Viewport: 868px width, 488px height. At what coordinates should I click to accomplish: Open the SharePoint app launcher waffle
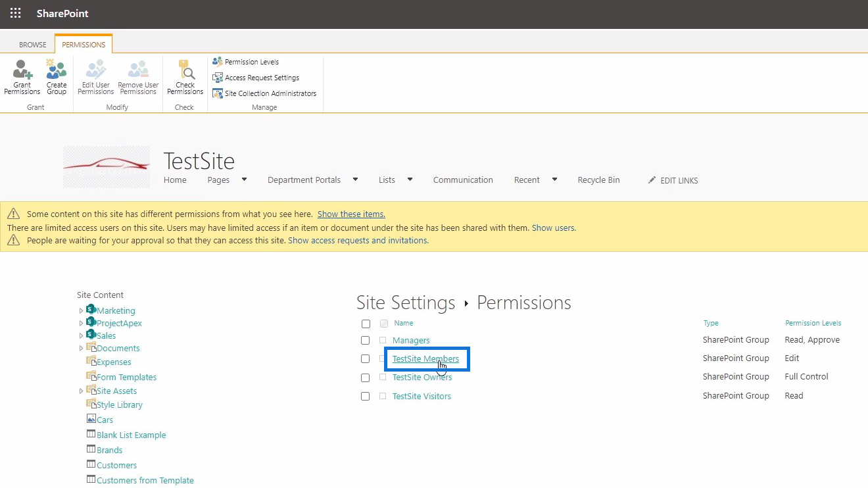(15, 13)
